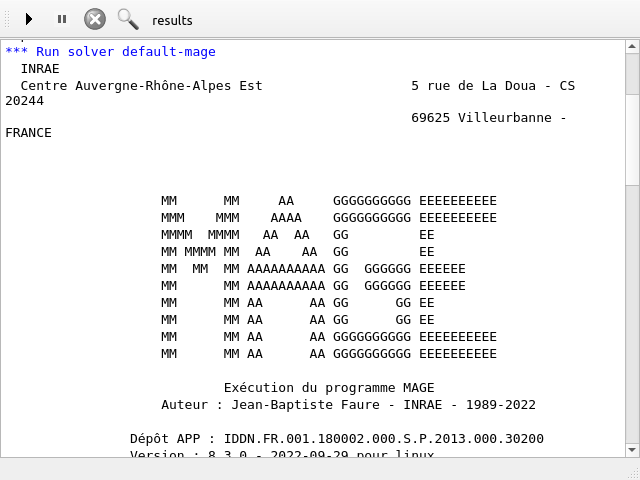Open the magnifying glass search tool
The height and width of the screenshot is (480, 640).
(128, 19)
